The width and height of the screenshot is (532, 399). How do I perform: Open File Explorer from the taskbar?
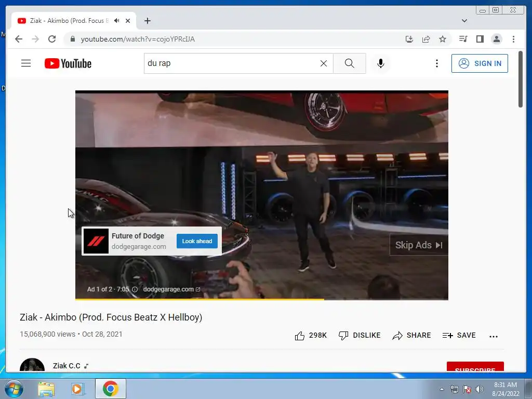pyautogui.click(x=46, y=389)
